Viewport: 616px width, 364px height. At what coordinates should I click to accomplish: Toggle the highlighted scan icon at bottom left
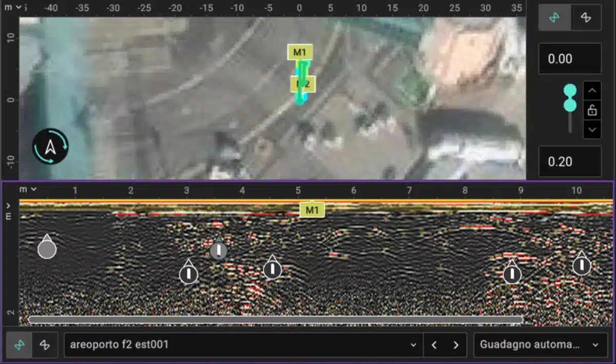(x=20, y=345)
